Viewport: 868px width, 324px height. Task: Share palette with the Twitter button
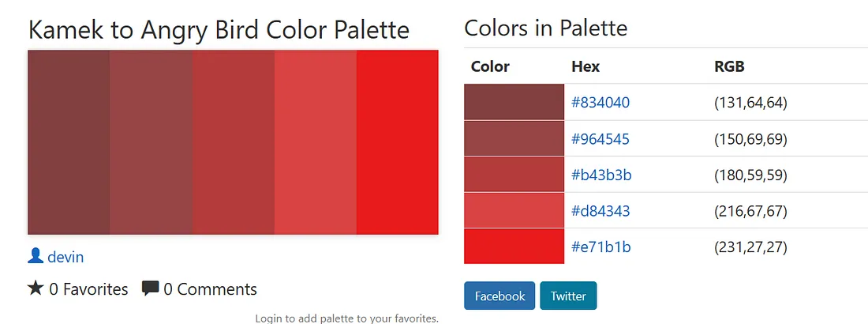[568, 296]
